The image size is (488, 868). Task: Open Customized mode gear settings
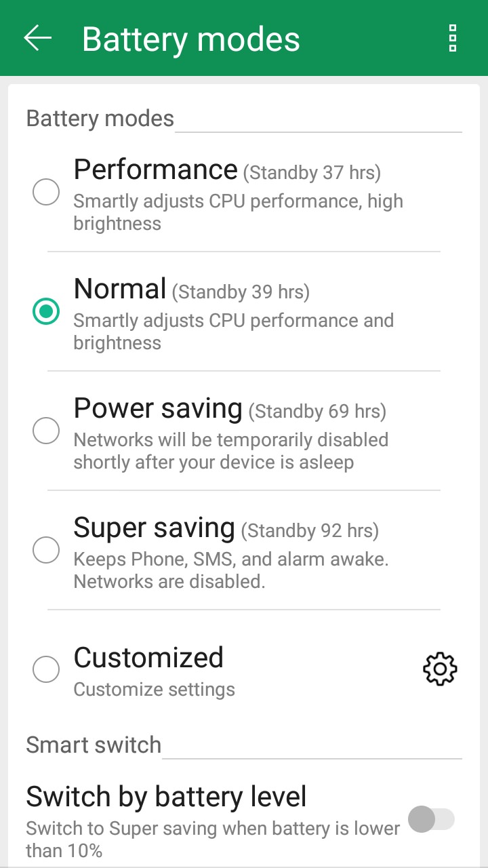point(440,669)
